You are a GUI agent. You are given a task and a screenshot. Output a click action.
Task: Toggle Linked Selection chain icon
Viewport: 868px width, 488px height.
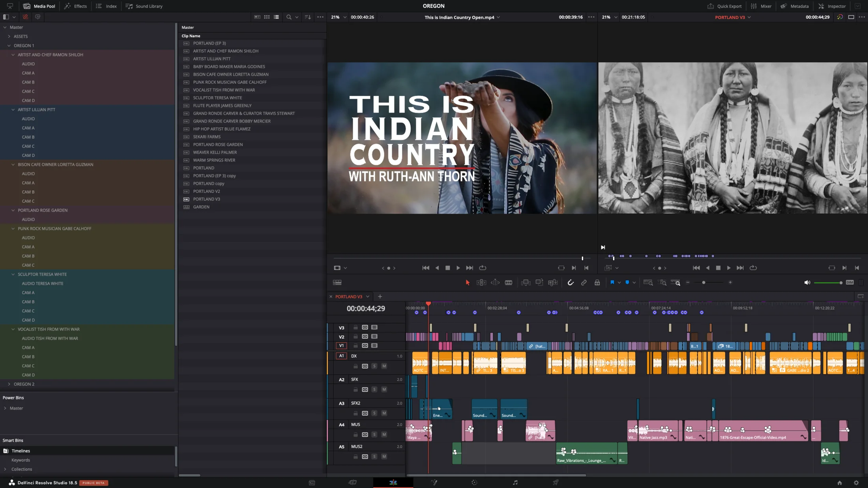click(584, 283)
